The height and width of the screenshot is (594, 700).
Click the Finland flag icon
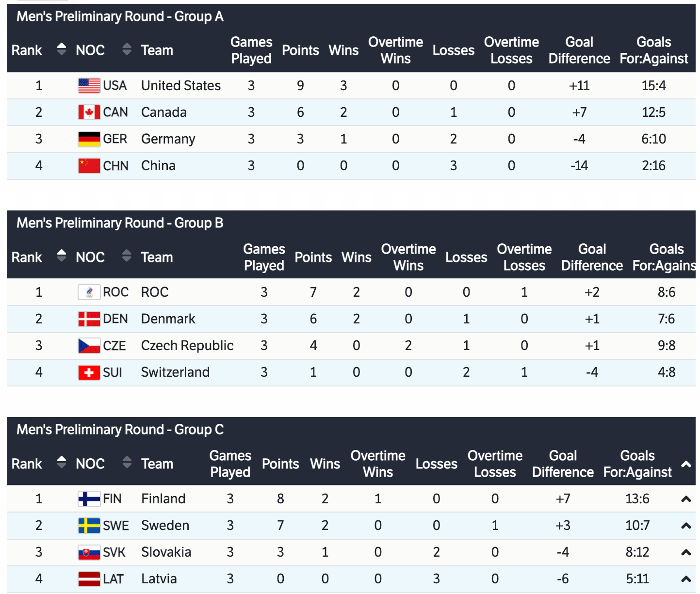click(89, 499)
